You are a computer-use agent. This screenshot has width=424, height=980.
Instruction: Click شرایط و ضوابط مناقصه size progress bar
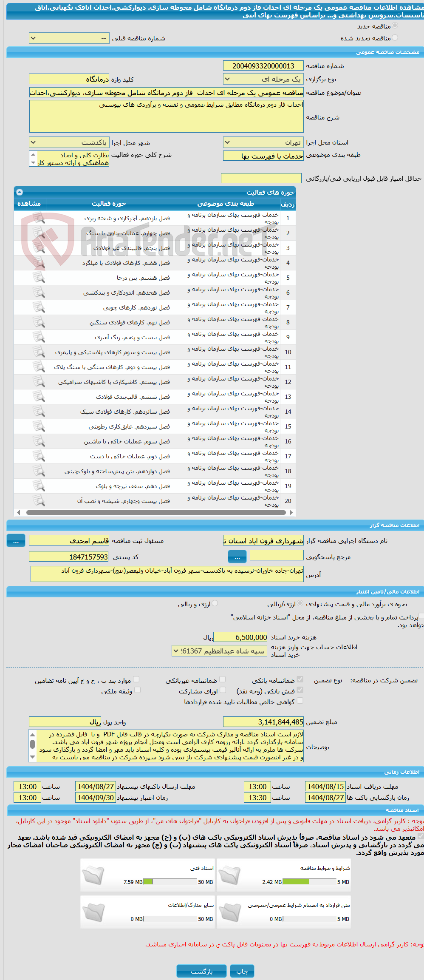click(309, 882)
